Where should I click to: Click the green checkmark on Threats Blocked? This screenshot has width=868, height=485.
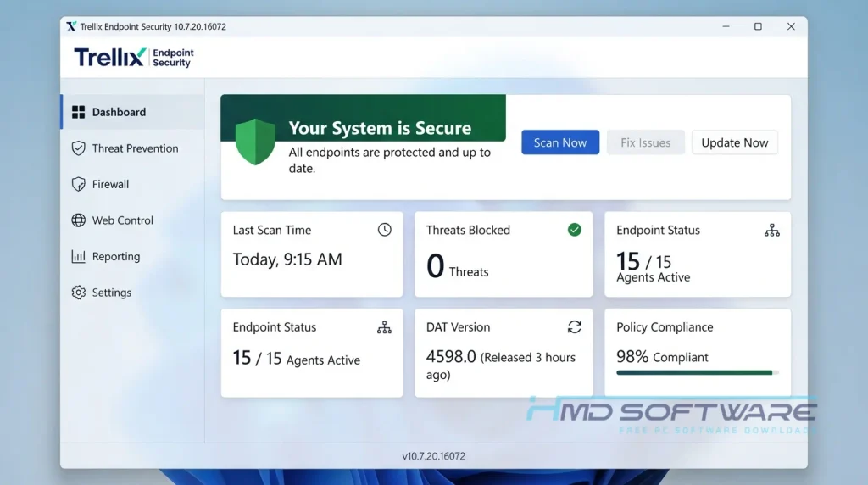point(575,230)
